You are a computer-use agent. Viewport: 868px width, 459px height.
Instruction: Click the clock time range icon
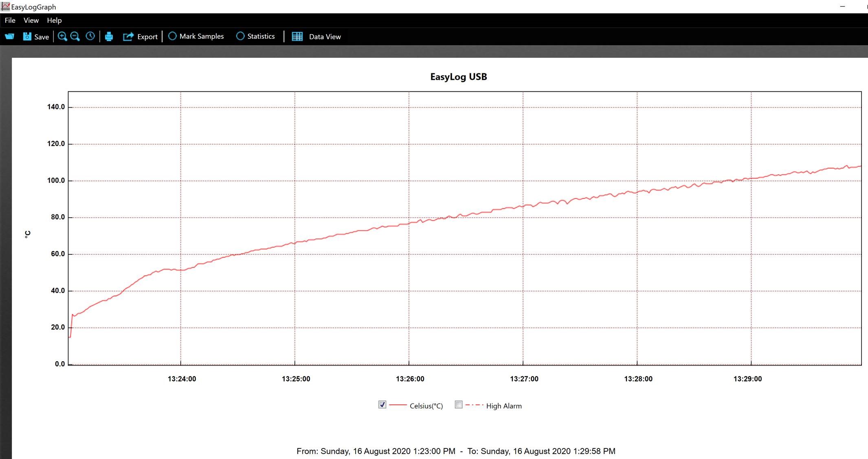click(90, 36)
